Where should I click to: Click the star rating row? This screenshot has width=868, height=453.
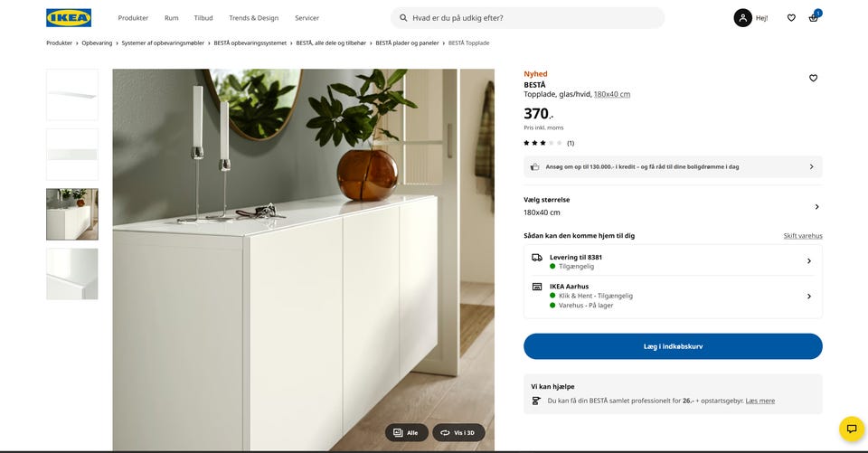coord(549,143)
